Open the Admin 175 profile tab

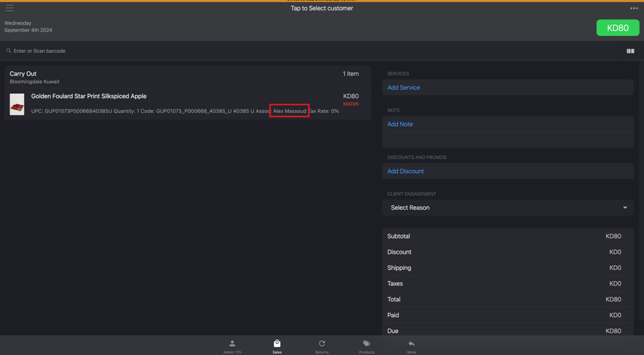(x=232, y=347)
